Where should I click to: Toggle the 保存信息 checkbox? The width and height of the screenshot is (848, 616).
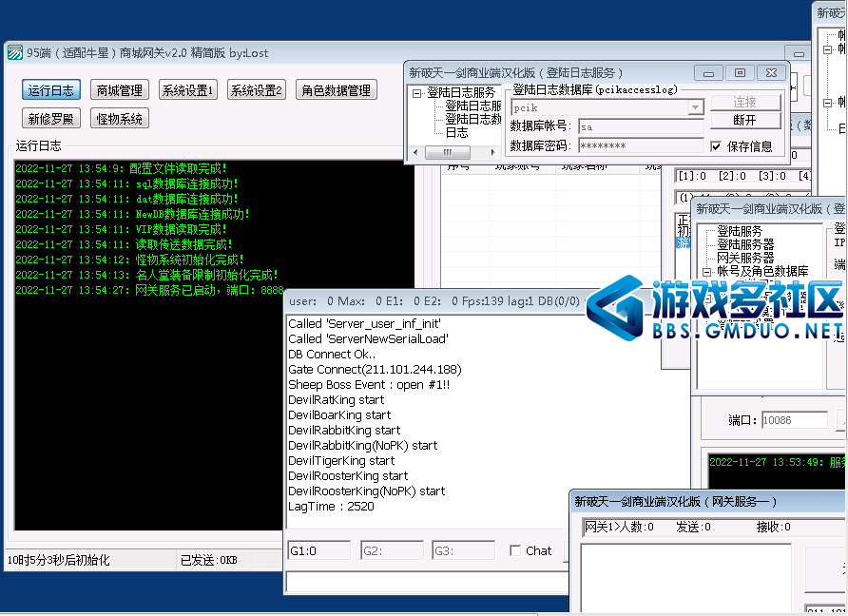coord(716,146)
